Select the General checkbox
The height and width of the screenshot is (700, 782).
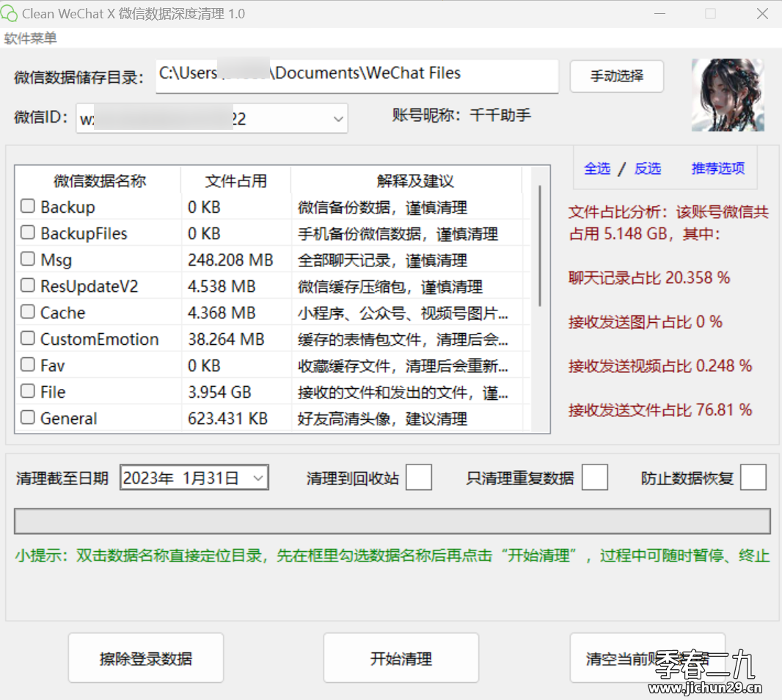(x=28, y=418)
